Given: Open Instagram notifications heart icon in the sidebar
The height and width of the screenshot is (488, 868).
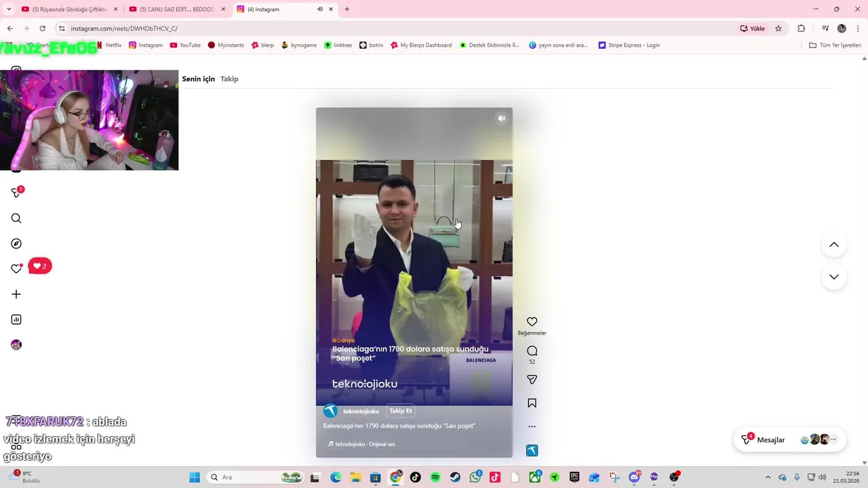Looking at the screenshot, I should pyautogui.click(x=16, y=268).
